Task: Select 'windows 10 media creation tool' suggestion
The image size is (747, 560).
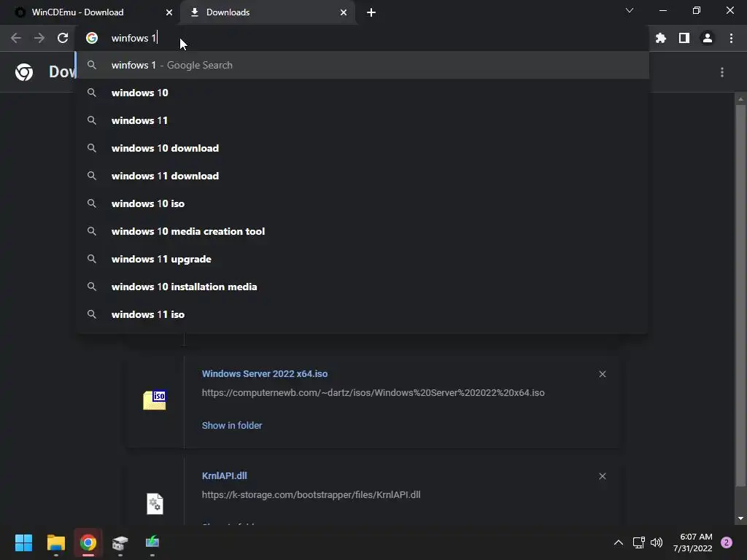Action: 362,231
